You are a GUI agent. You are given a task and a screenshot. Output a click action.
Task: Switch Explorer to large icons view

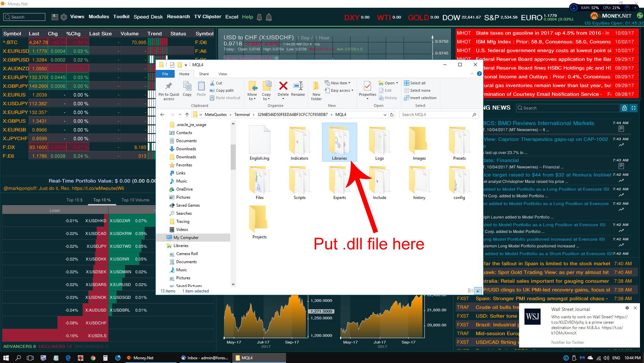tap(478, 291)
